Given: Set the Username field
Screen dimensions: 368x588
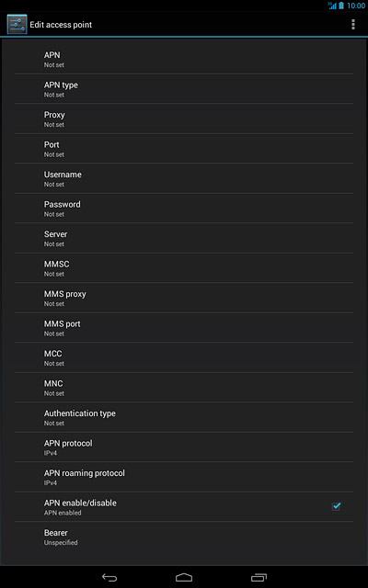Looking at the screenshot, I should [184, 178].
